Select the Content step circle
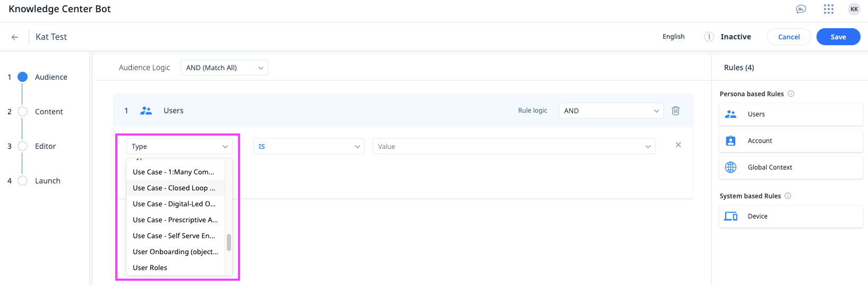 23,112
